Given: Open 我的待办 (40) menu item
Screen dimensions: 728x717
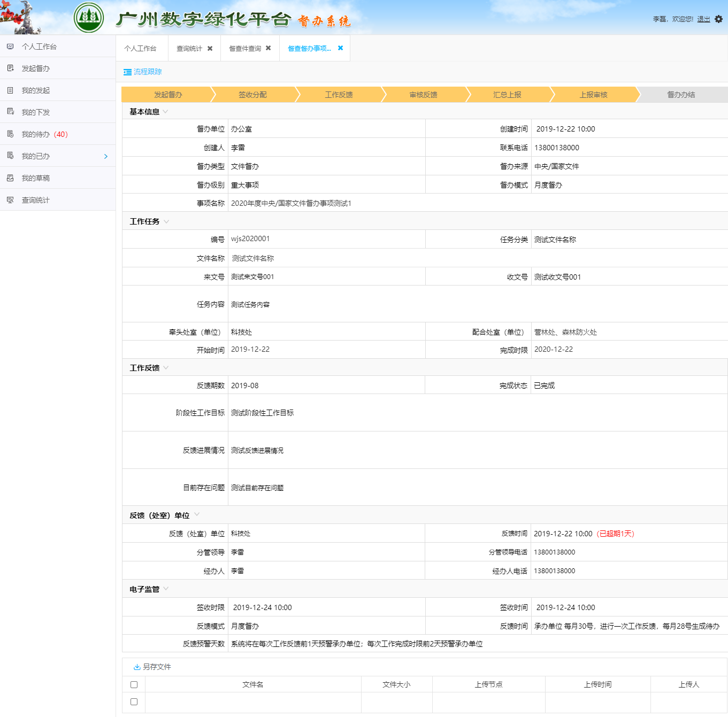Looking at the screenshot, I should [x=44, y=134].
